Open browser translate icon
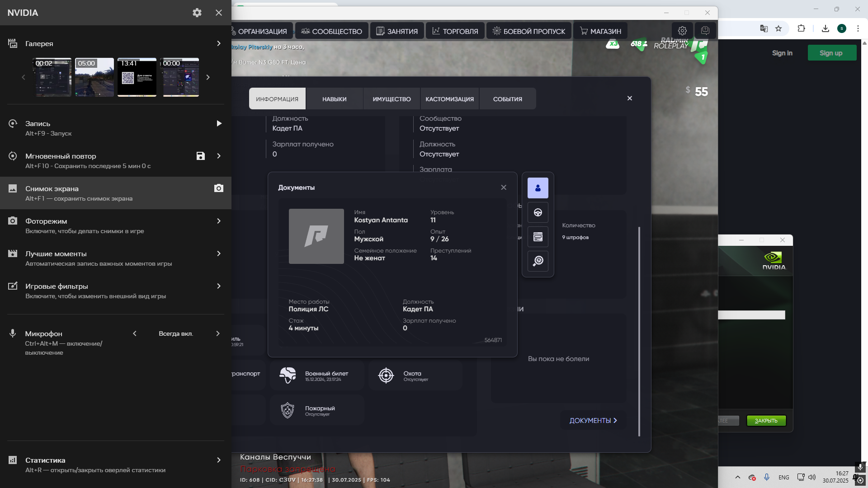 pos(764,28)
